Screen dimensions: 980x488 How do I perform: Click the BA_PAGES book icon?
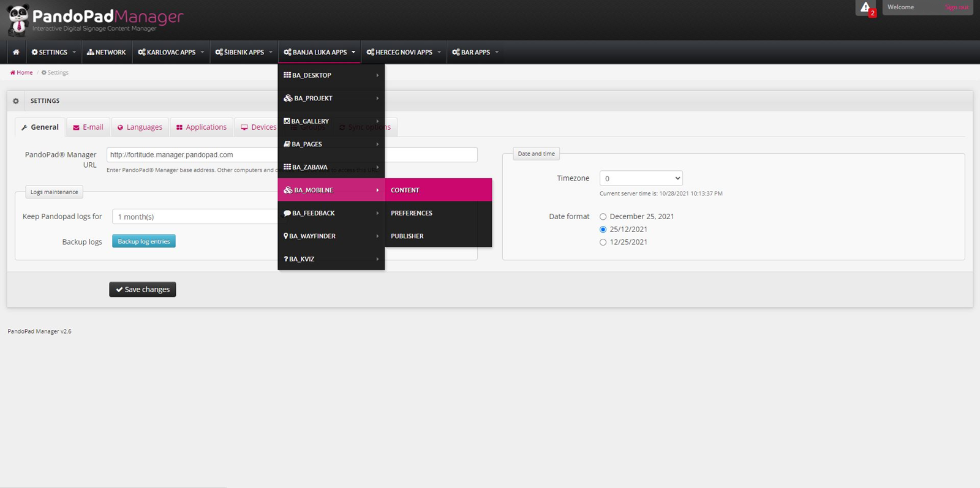click(287, 144)
